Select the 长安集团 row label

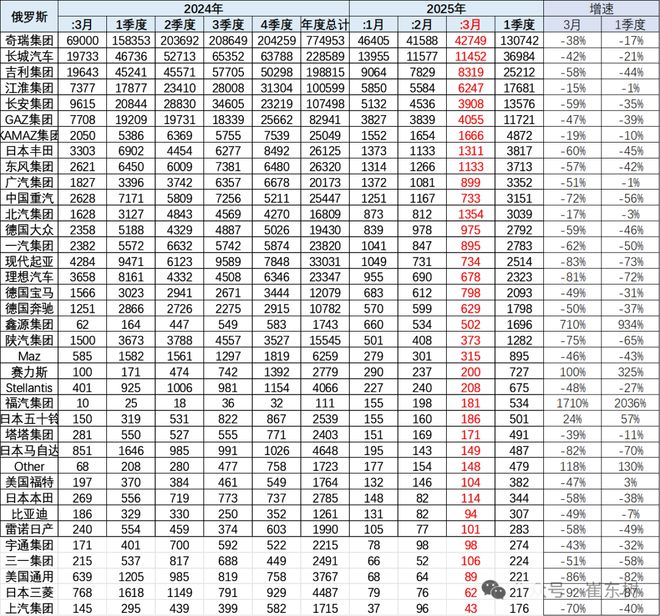(29, 104)
